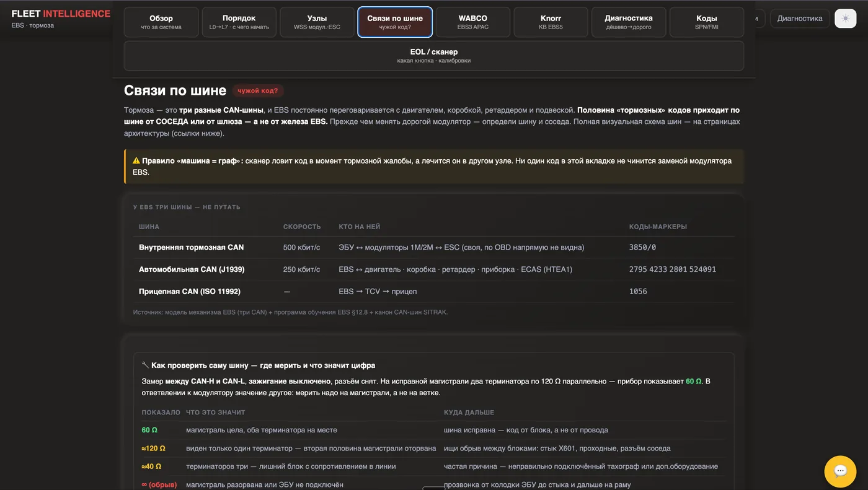Select the 'Внутренняя тормозная CAN' row name

192,247
